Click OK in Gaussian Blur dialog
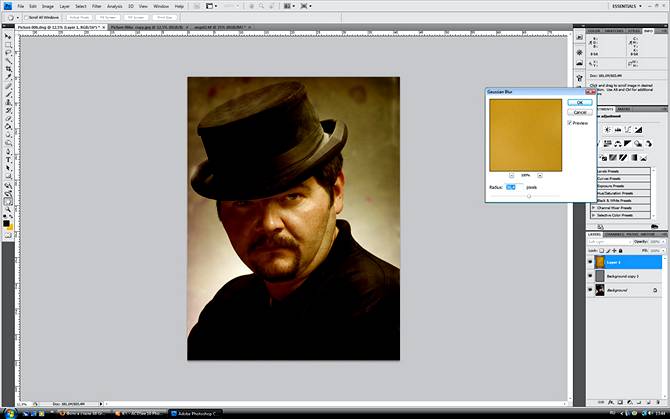670x419 pixels. click(578, 102)
